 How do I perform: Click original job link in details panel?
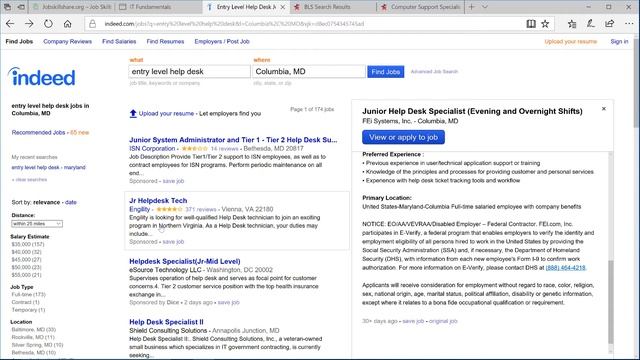443,321
